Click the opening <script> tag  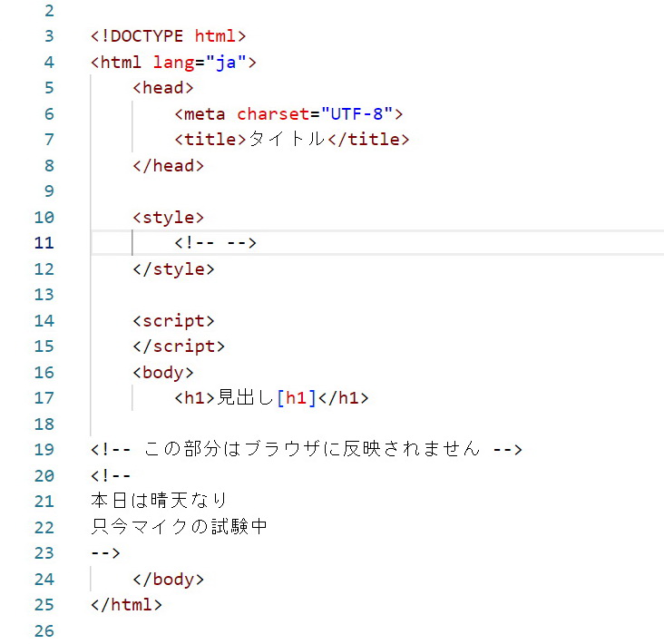coord(173,321)
